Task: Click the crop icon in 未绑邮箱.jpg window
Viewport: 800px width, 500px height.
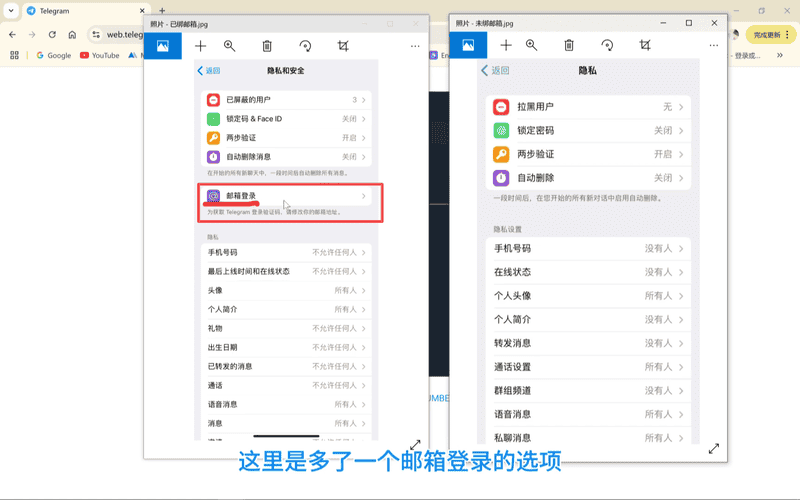Action: [x=645, y=45]
